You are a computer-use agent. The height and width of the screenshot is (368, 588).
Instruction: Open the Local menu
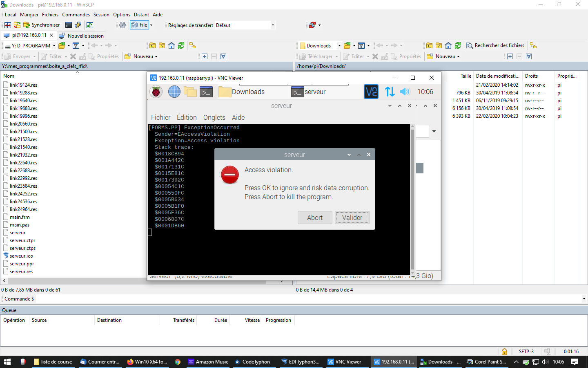[x=11, y=15]
